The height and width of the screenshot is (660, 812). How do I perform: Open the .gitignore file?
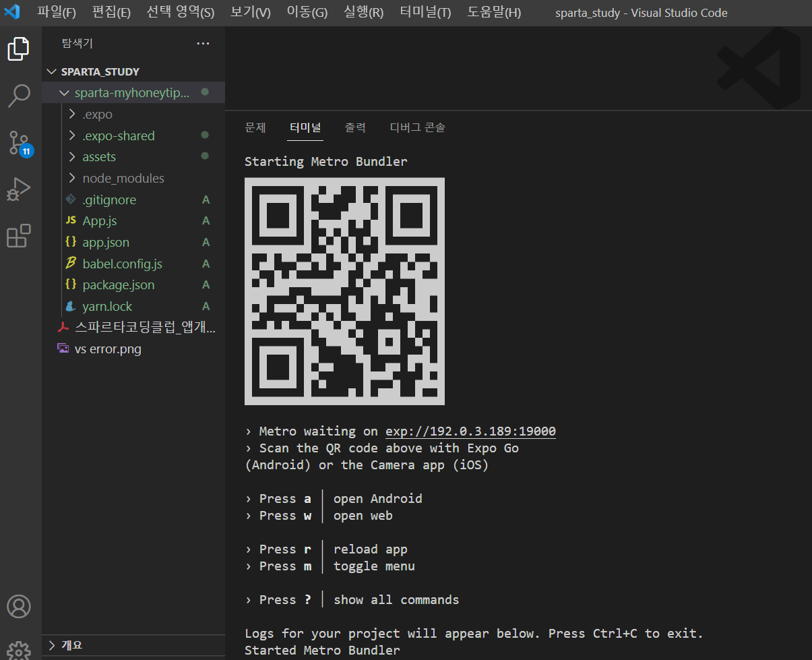click(x=109, y=200)
